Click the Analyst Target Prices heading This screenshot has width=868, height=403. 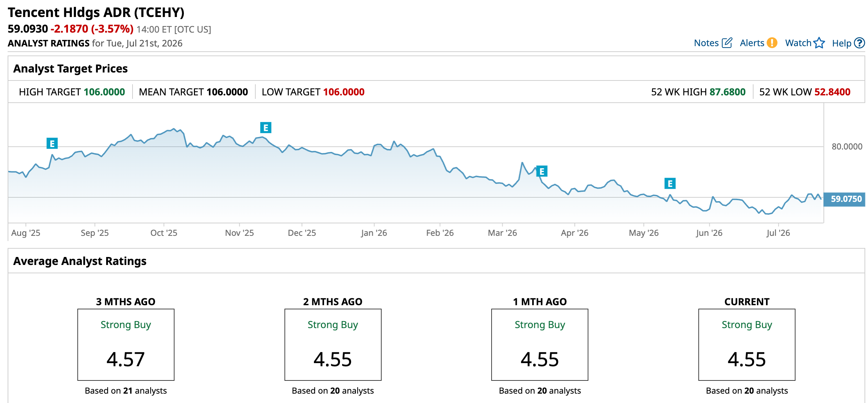point(70,69)
